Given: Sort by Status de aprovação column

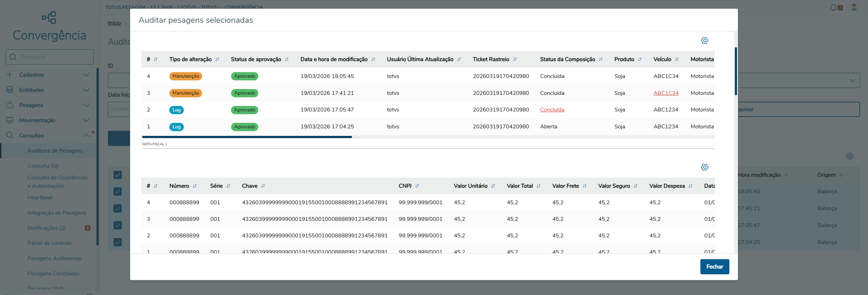Looking at the screenshot, I should pos(287,59).
